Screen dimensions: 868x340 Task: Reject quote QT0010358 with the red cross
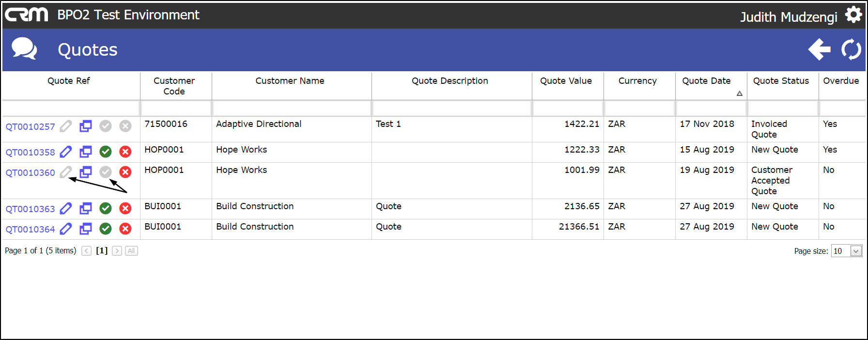(125, 152)
